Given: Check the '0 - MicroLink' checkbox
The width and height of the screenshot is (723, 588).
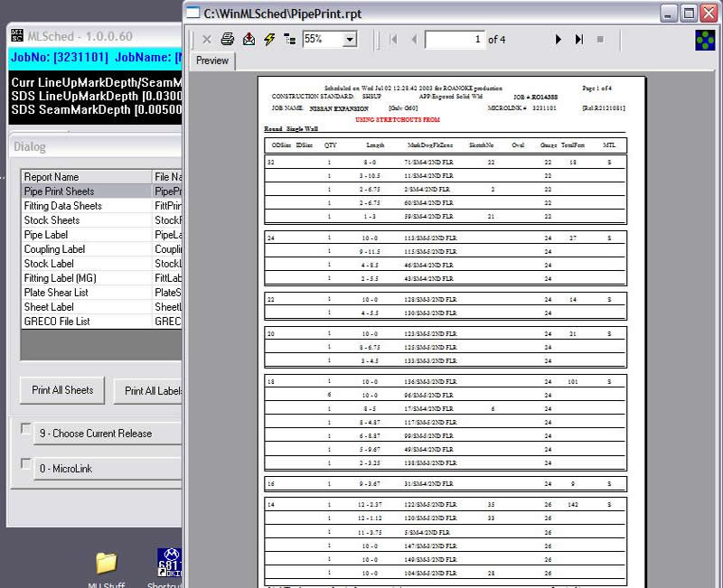Looking at the screenshot, I should pos(26,464).
